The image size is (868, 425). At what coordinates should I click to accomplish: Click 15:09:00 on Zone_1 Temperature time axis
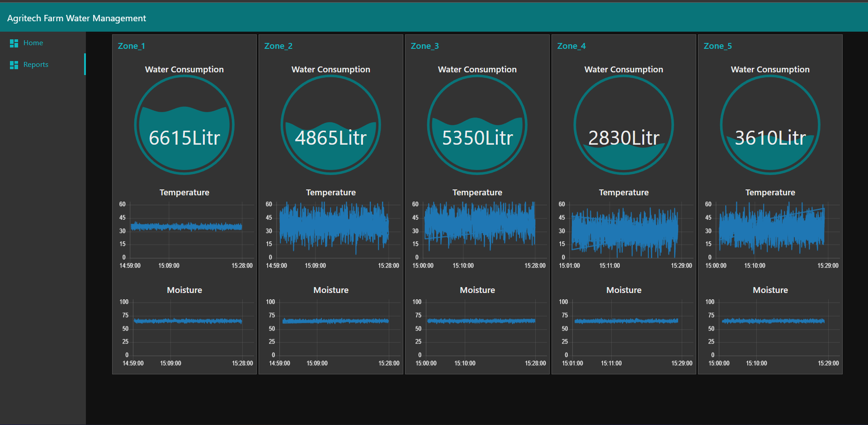(169, 266)
